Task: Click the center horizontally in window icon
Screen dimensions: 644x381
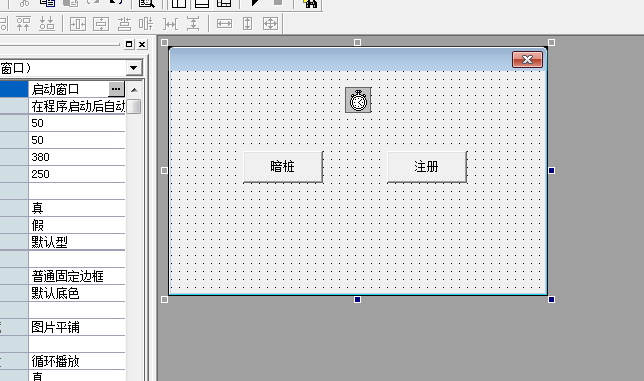Action: click(x=78, y=24)
